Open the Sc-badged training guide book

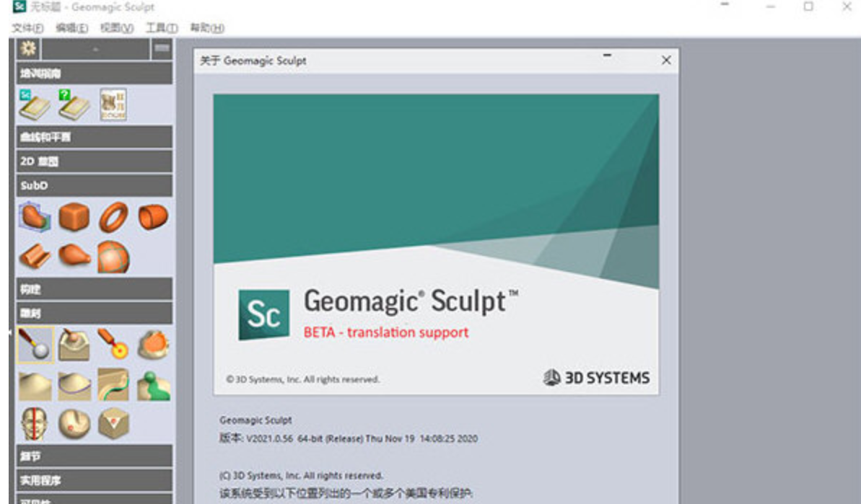click(34, 105)
